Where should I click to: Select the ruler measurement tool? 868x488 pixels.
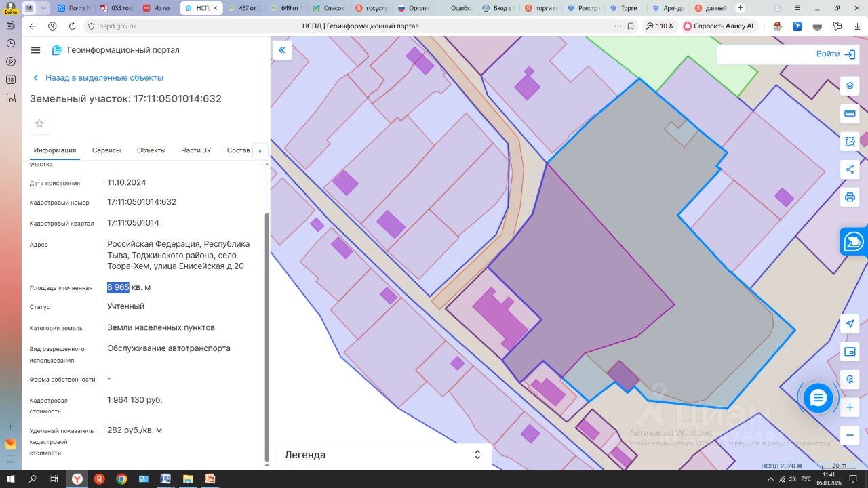(849, 113)
